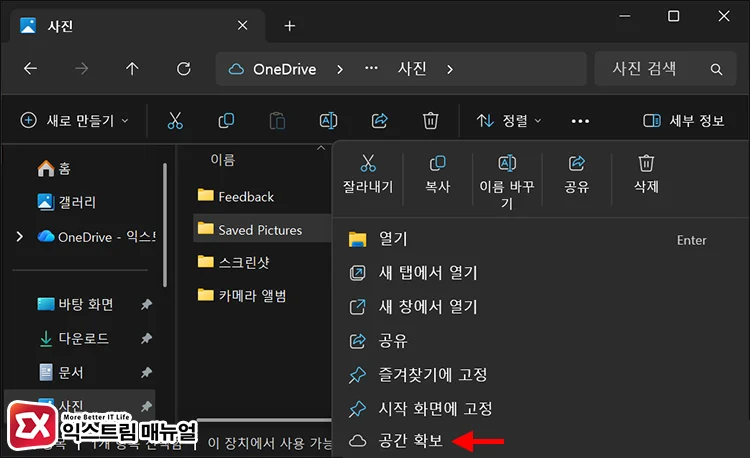Open 갤러리 in the sidebar
The height and width of the screenshot is (458, 750).
point(66,202)
